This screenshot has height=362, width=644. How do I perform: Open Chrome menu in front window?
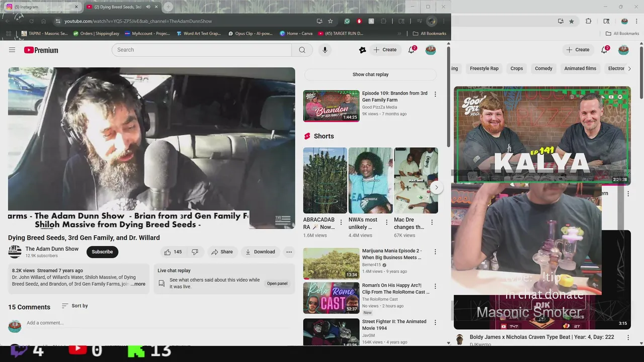coord(444,21)
